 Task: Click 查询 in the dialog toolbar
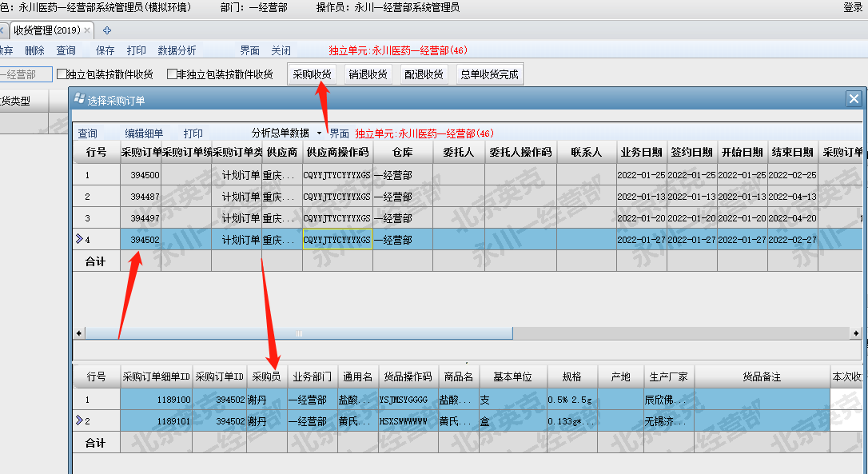[87, 133]
